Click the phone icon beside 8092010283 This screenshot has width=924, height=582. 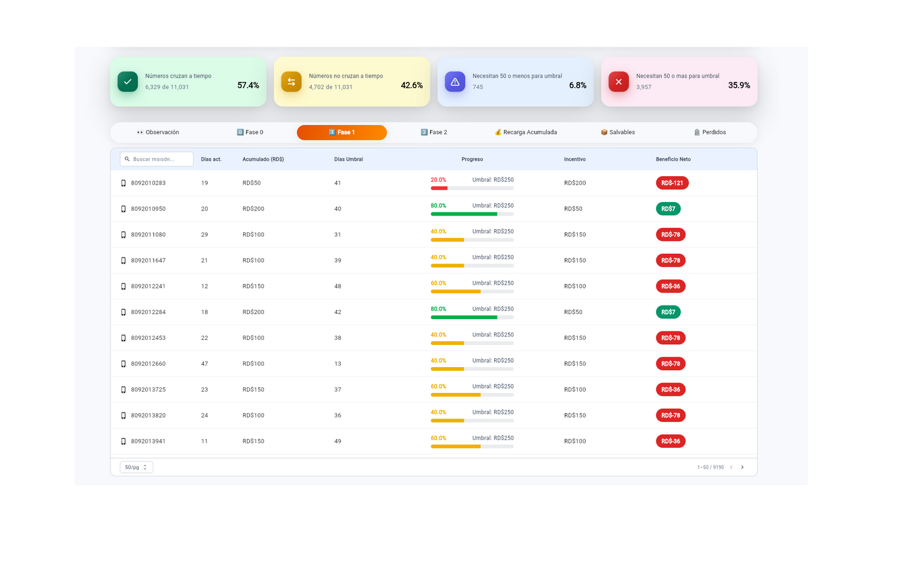click(x=123, y=184)
